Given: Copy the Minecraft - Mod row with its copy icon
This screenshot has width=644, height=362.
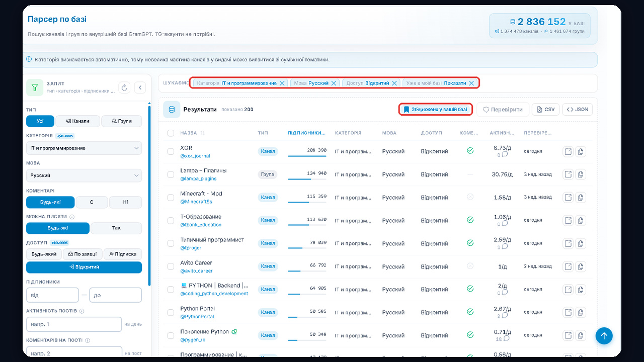Looking at the screenshot, I should tap(581, 197).
